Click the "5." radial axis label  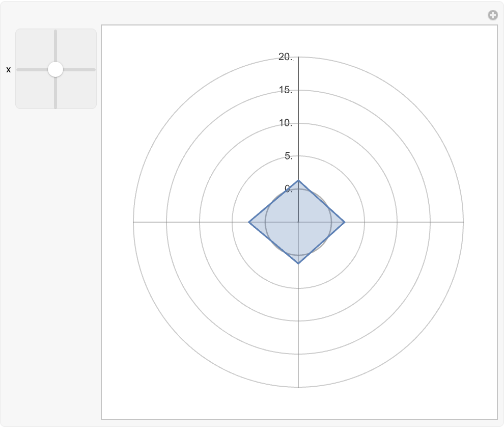tap(288, 156)
